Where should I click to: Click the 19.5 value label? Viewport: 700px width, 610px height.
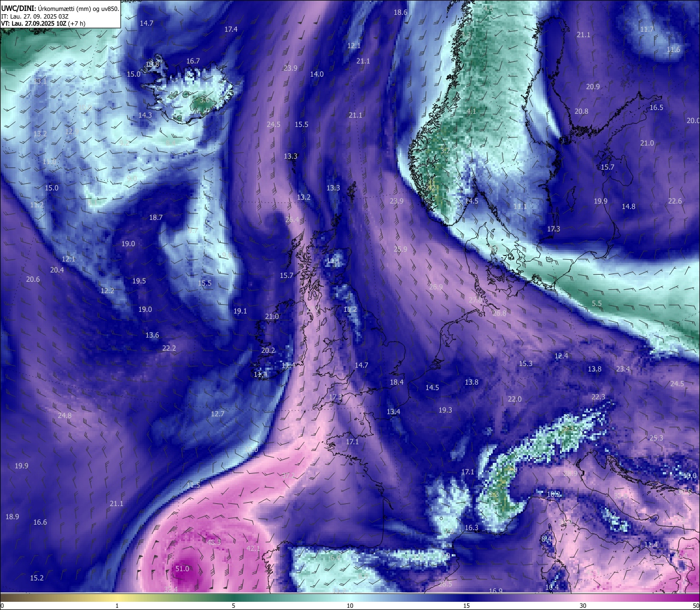coord(139,281)
